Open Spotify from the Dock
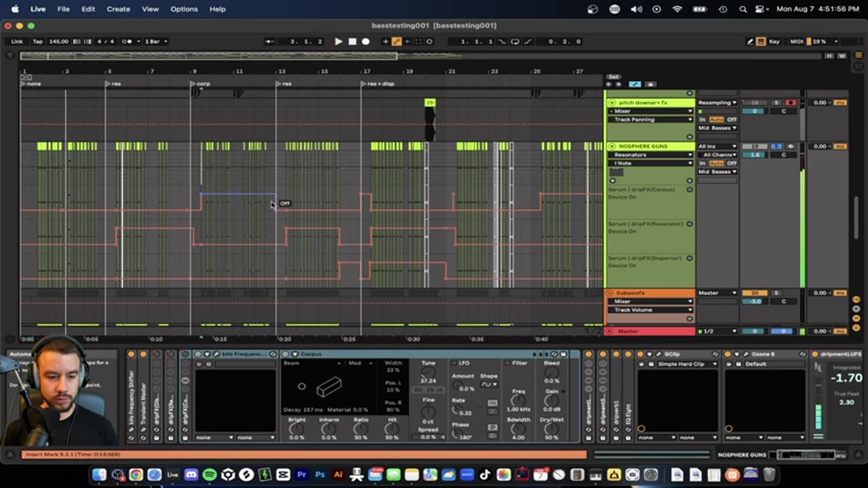Screen dimensions: 868x488 [x=210, y=475]
